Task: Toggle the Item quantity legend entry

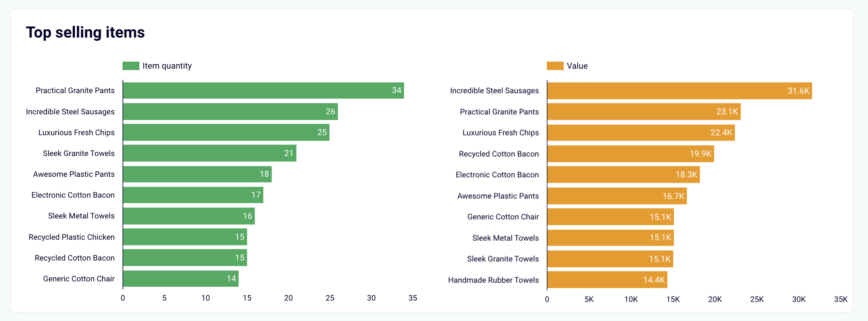Action: click(x=157, y=66)
